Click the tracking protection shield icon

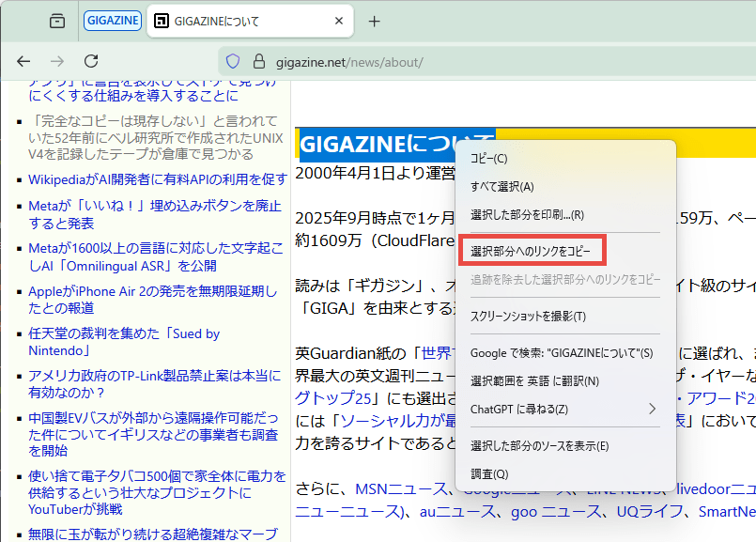[233, 62]
